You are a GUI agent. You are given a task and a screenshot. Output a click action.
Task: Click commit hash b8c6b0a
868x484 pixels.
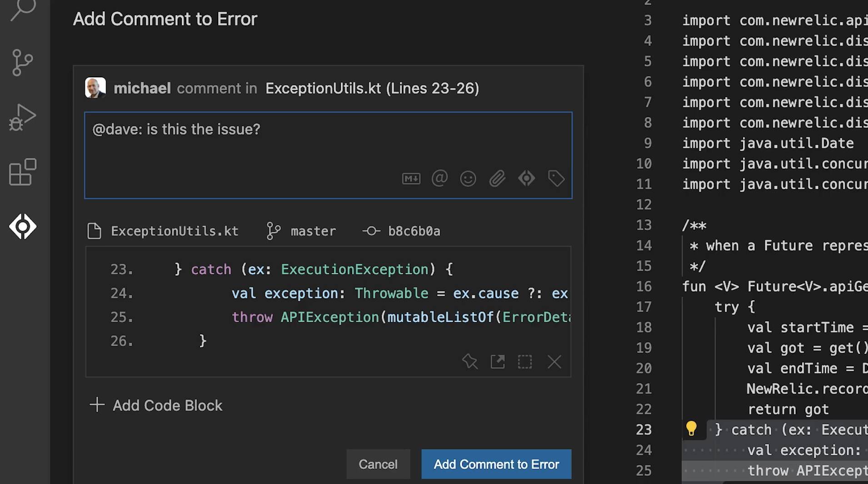click(414, 231)
